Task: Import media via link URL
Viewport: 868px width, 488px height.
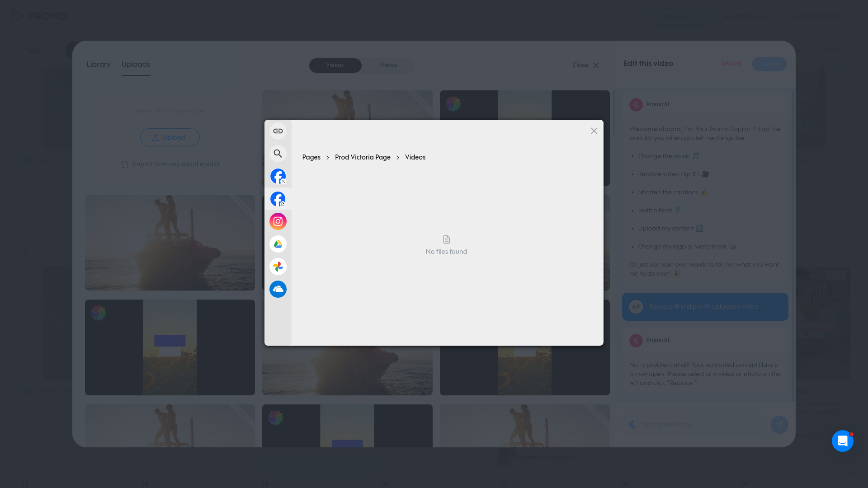Action: [x=278, y=131]
